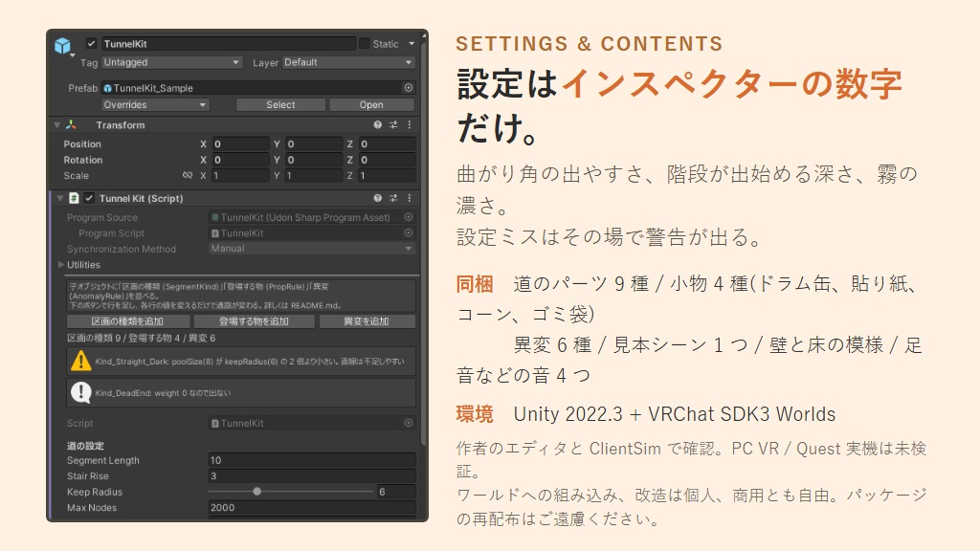The image size is (980, 551).
Task: Click Scale Y value field
Action: click(314, 176)
